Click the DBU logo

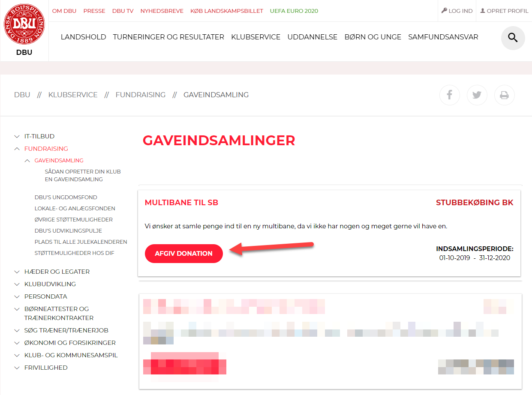click(x=24, y=25)
